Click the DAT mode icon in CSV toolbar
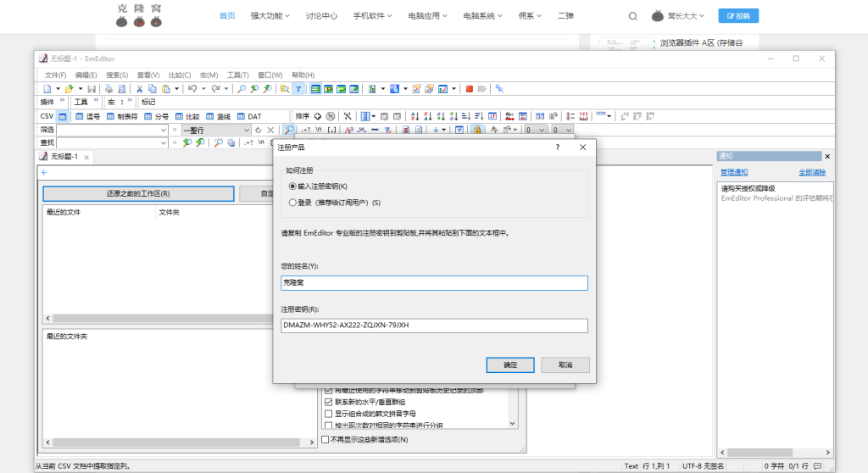 (x=249, y=116)
